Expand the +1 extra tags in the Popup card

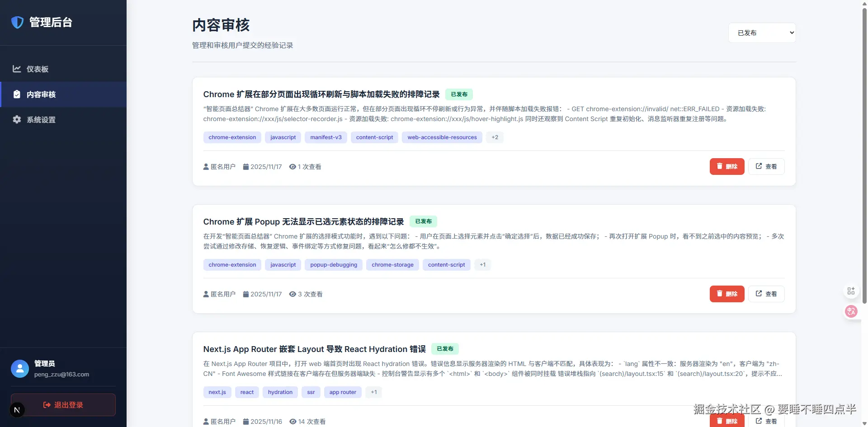[482, 265]
